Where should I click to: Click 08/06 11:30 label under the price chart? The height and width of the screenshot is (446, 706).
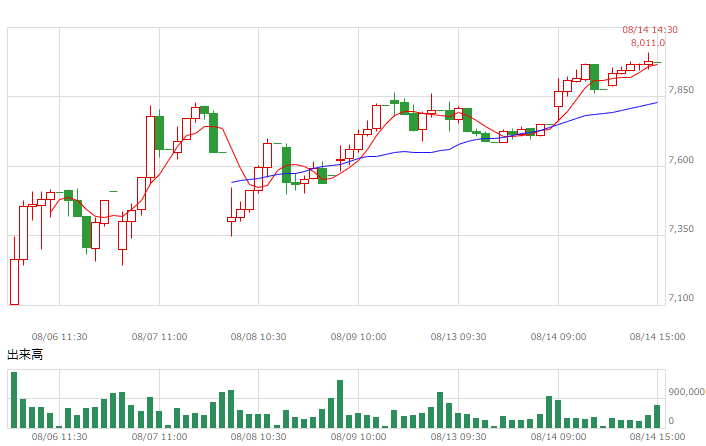pos(59,337)
